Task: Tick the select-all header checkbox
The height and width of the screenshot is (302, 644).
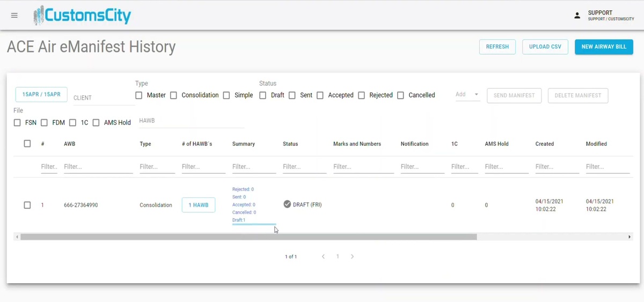Action: coord(27,144)
